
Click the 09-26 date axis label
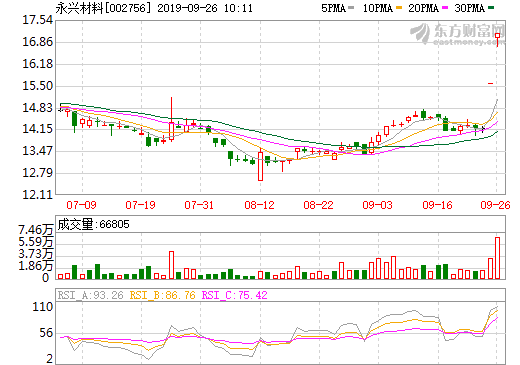(495, 205)
